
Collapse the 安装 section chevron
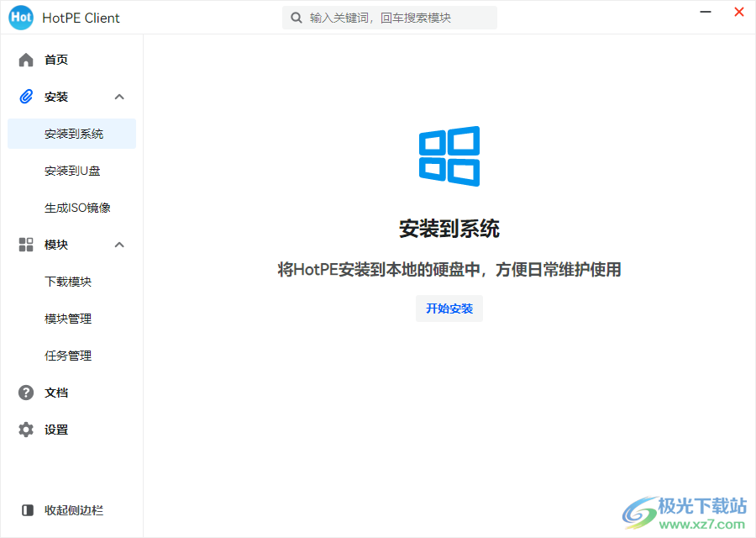[119, 97]
